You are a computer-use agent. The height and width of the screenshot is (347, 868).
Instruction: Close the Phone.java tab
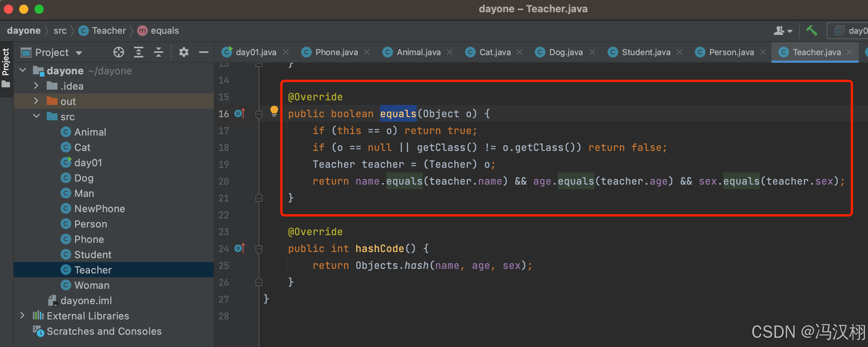[367, 52]
